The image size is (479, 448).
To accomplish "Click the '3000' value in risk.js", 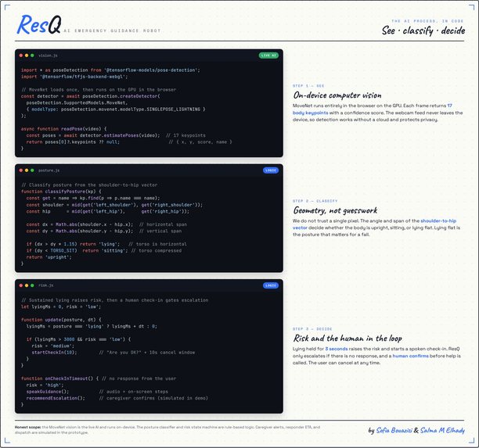I will 69,339.
